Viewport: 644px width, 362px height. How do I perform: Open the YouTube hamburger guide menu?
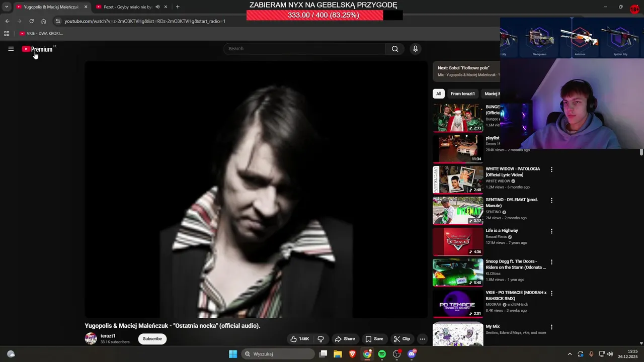pyautogui.click(x=11, y=49)
